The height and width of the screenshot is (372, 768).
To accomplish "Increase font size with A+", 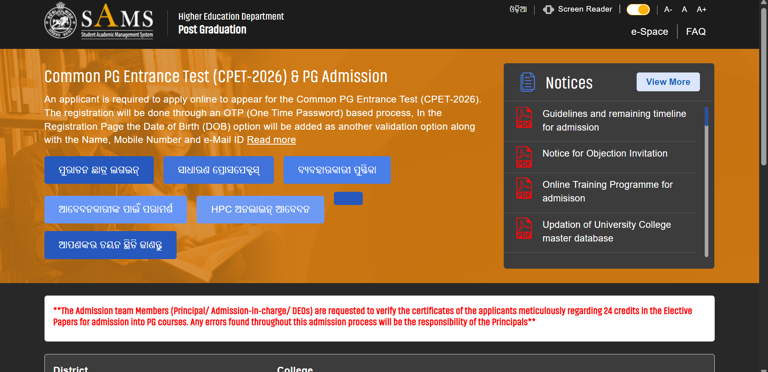I will click(x=701, y=9).
